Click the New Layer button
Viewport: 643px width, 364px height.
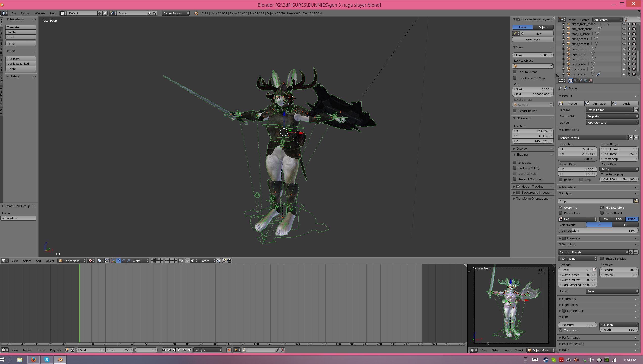[x=532, y=40]
